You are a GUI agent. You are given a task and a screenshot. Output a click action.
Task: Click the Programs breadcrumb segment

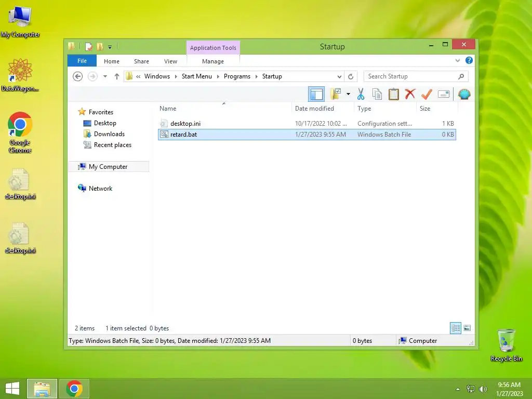[237, 76]
